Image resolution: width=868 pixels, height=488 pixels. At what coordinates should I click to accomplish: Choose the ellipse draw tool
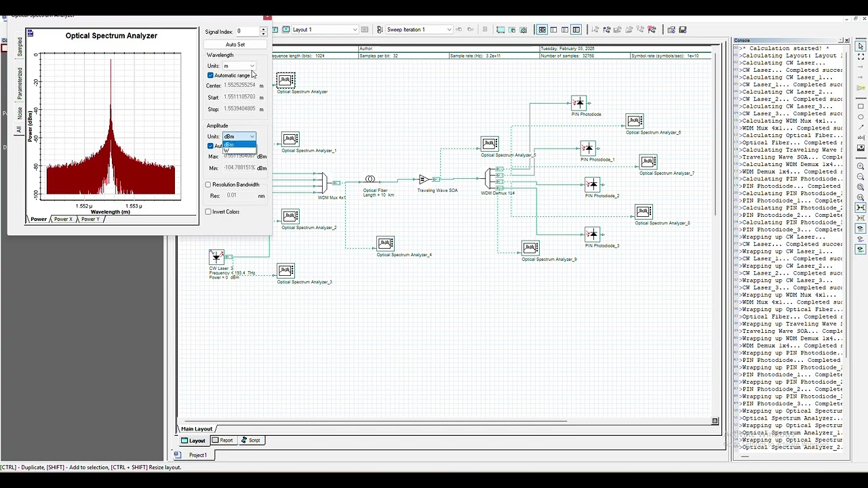861,117
